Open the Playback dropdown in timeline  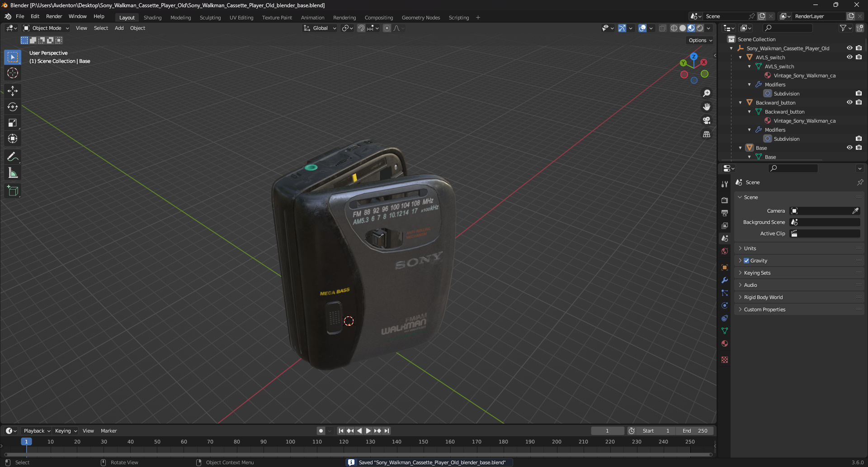tap(37, 431)
